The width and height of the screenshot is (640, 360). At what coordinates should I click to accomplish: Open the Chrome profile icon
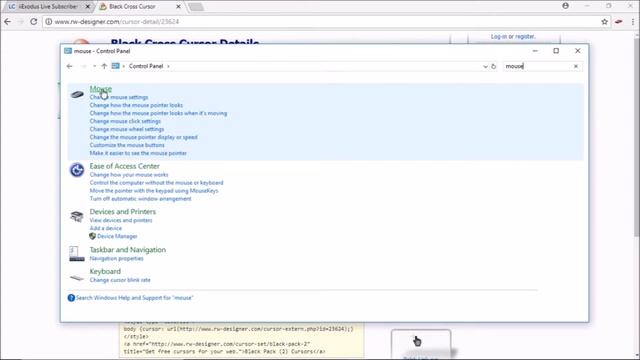pos(565,6)
